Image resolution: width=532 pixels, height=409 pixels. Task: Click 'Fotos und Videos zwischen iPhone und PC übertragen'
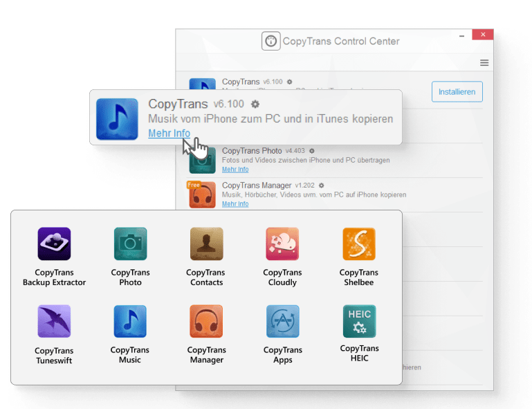click(x=306, y=160)
